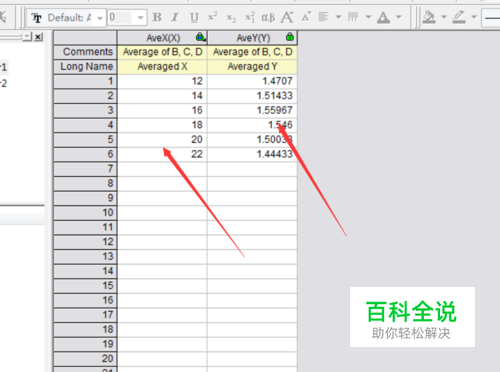Screen dimensions: 500x372
Task: Click into the font size field
Action: (x=122, y=18)
